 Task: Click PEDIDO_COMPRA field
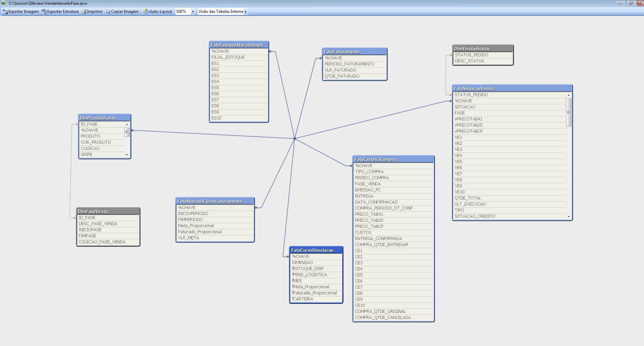(393, 178)
